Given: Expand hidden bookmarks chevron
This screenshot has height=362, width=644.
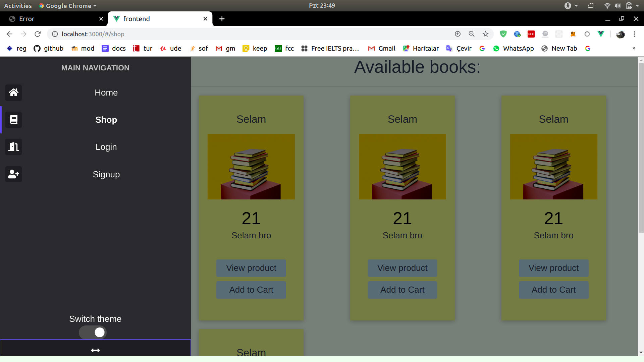Looking at the screenshot, I should [x=634, y=48].
